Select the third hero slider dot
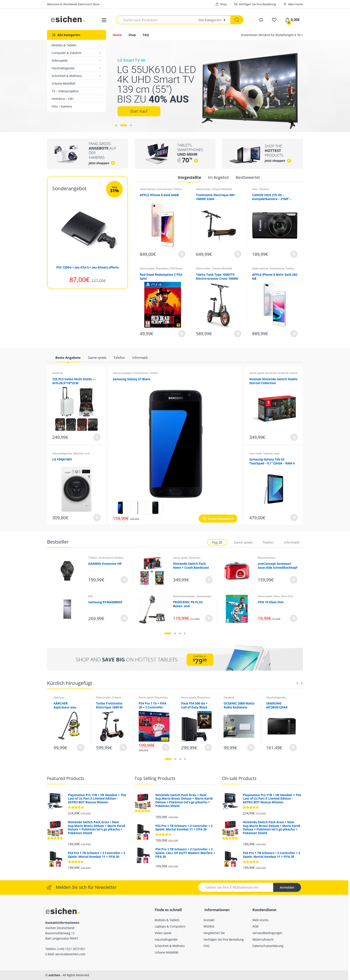 131,125
